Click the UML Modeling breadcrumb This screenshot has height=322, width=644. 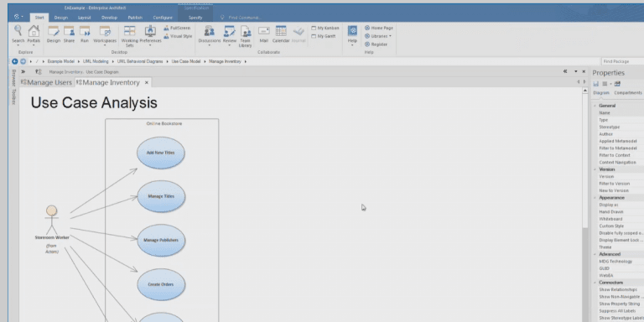pos(96,61)
